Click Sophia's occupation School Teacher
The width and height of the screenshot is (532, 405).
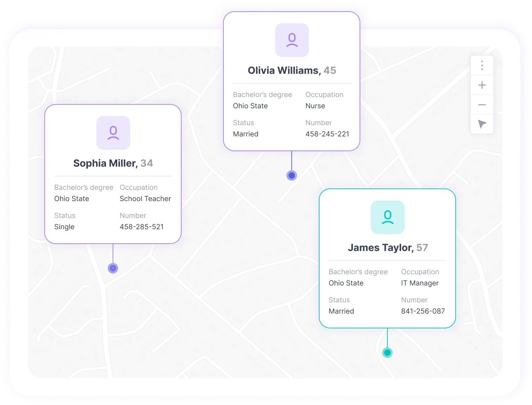(145, 199)
